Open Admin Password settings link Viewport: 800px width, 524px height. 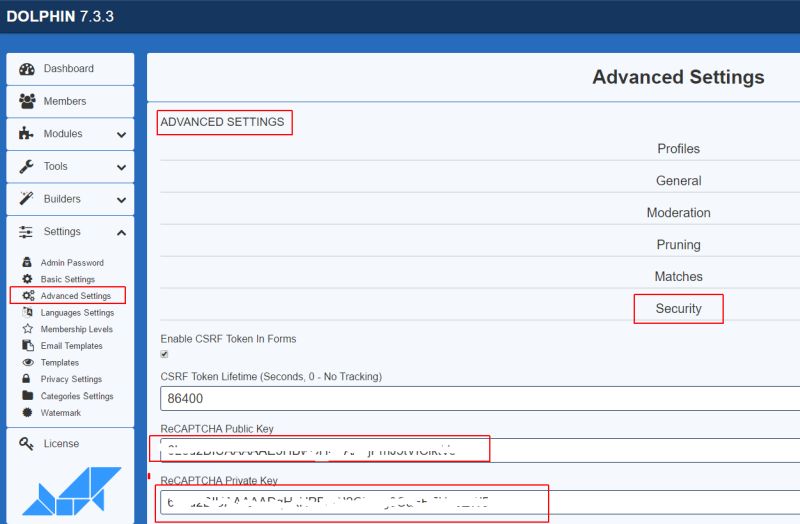71,263
